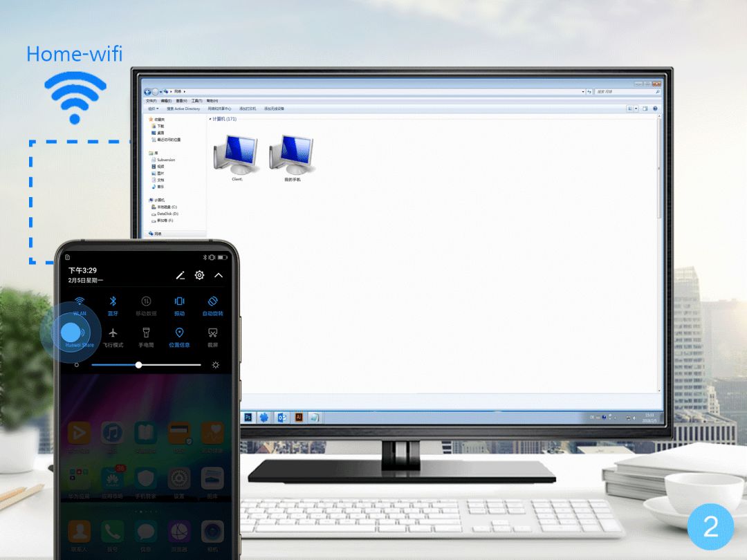747x560 pixels.
Task: Toggle airplane mode (飞行模式)
Action: point(113,337)
